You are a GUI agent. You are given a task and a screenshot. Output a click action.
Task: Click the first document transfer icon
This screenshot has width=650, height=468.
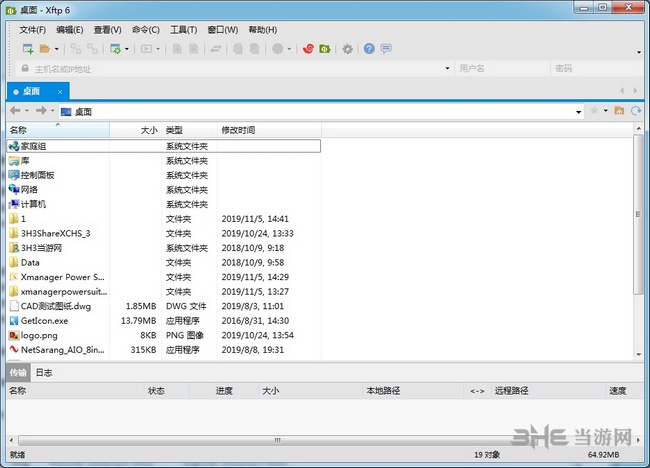(x=177, y=49)
